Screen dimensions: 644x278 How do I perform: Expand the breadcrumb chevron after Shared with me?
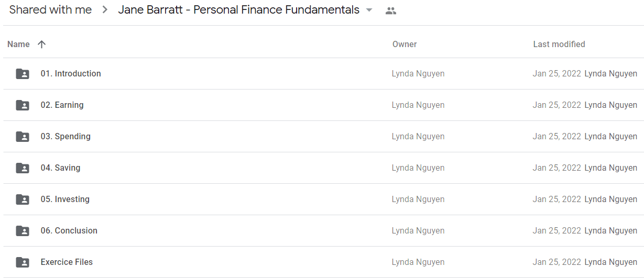(105, 10)
